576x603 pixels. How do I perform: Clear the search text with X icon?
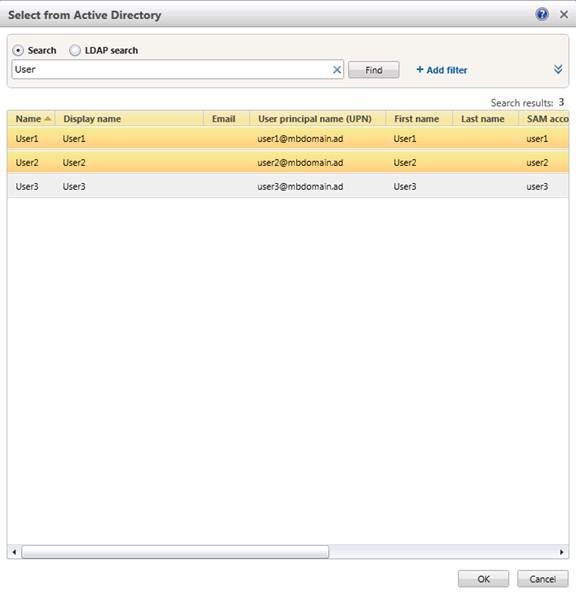[x=336, y=70]
